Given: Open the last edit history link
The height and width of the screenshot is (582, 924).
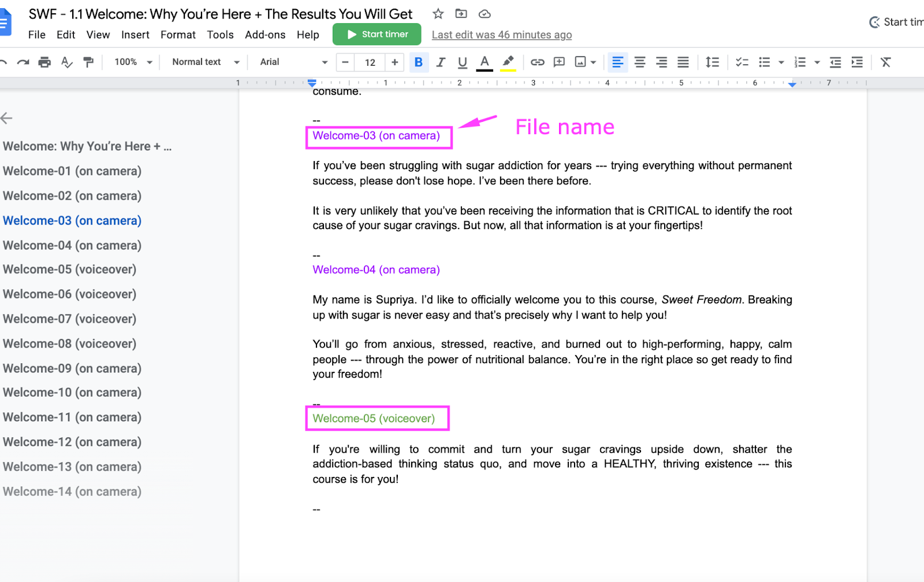Looking at the screenshot, I should click(501, 35).
